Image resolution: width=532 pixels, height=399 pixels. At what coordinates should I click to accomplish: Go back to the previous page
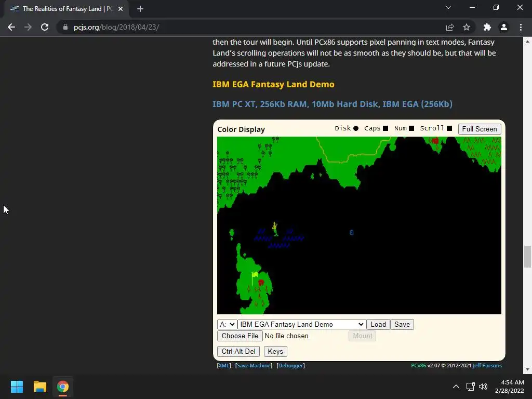[11, 27]
